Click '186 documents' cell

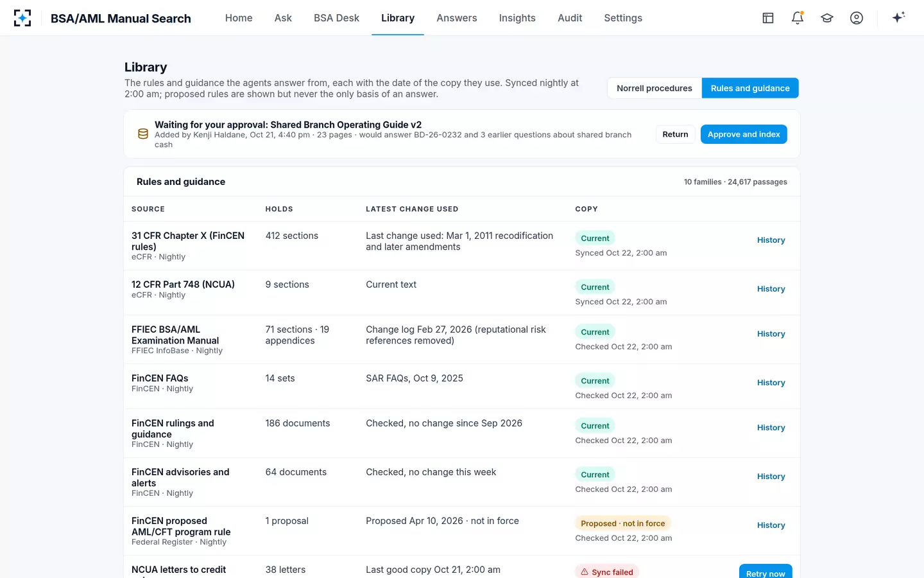click(298, 423)
